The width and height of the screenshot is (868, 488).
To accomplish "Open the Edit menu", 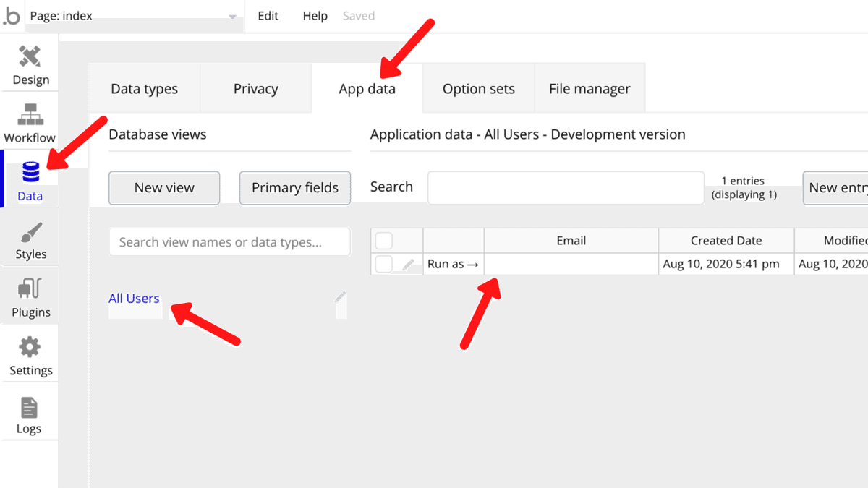I will coord(268,16).
